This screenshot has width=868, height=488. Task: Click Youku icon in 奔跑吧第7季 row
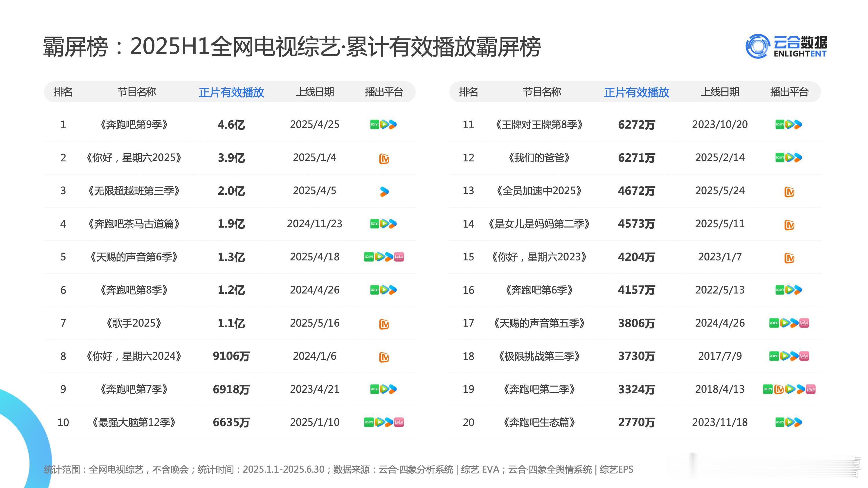pos(393,389)
